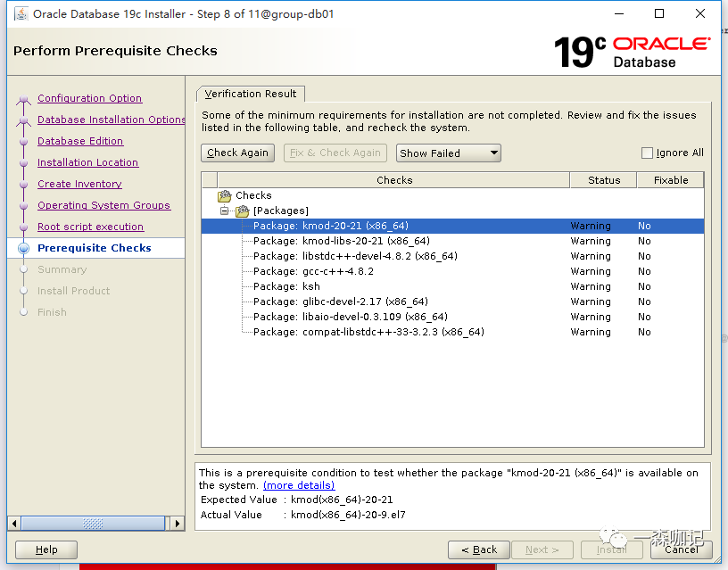This screenshot has width=728, height=570.
Task: Click the Checks folder icon
Action: [x=225, y=195]
